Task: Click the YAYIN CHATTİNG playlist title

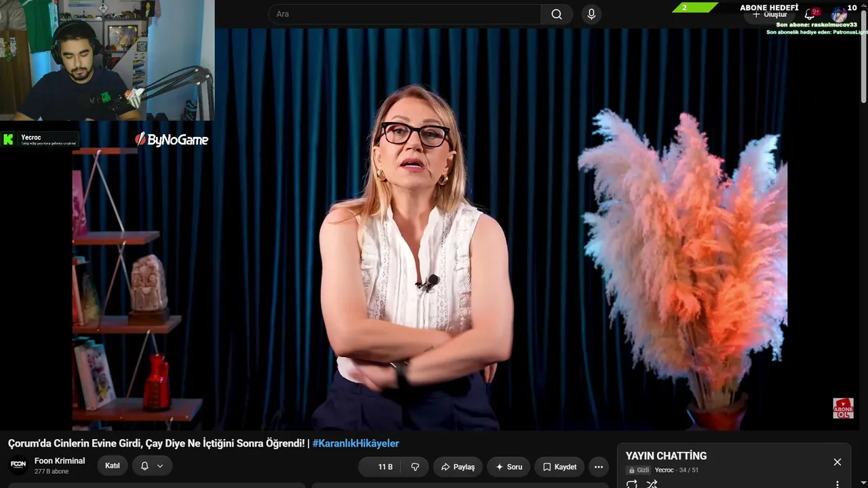Action: click(x=666, y=456)
